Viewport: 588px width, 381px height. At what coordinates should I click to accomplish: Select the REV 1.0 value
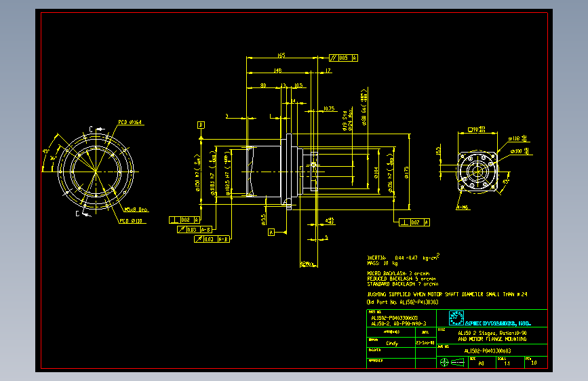(x=534, y=363)
